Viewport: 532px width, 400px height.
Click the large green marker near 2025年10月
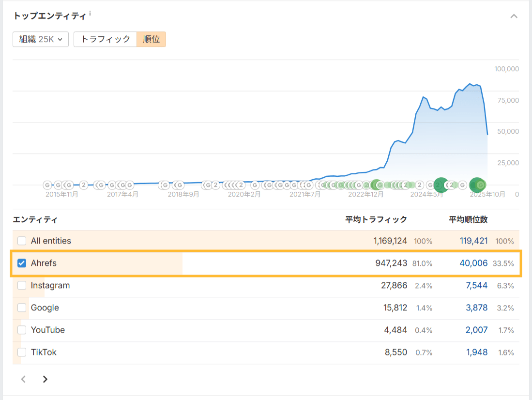click(x=477, y=184)
